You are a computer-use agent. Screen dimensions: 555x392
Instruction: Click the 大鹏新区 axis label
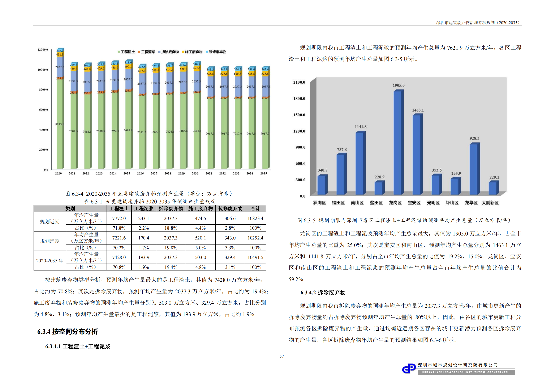(490, 203)
